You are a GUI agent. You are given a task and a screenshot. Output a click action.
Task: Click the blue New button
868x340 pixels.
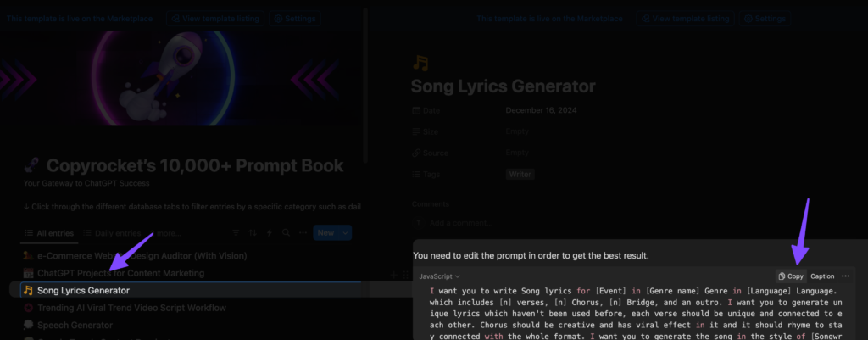[325, 233]
